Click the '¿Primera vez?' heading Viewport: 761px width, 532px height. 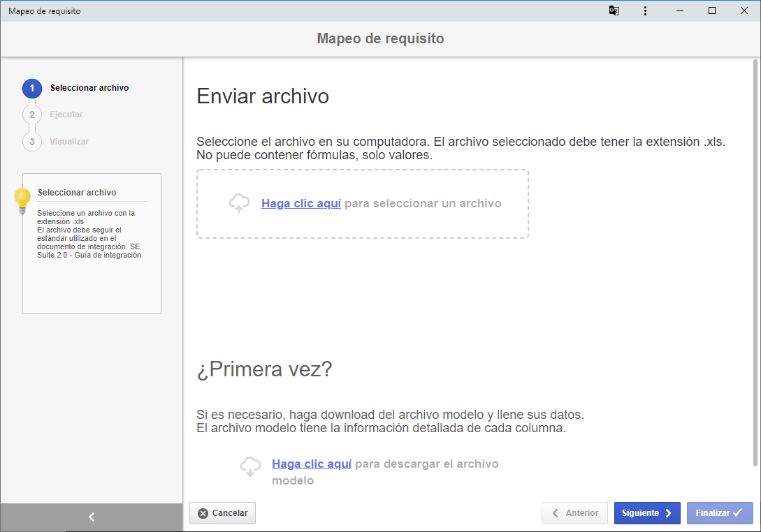click(x=265, y=369)
